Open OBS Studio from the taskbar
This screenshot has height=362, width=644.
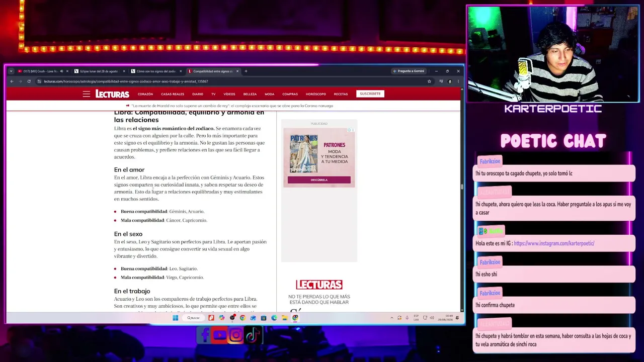click(x=232, y=318)
